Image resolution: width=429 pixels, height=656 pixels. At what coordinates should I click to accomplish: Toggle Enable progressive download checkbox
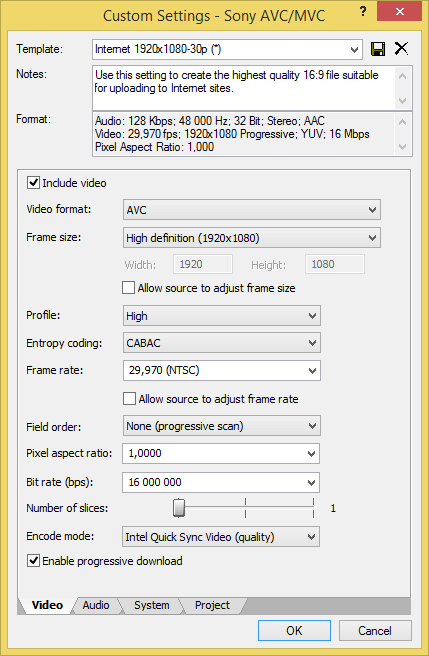(x=33, y=561)
